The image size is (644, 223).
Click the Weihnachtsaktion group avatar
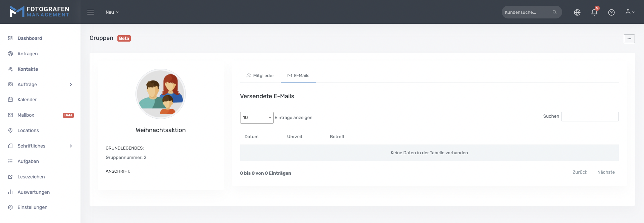(161, 94)
